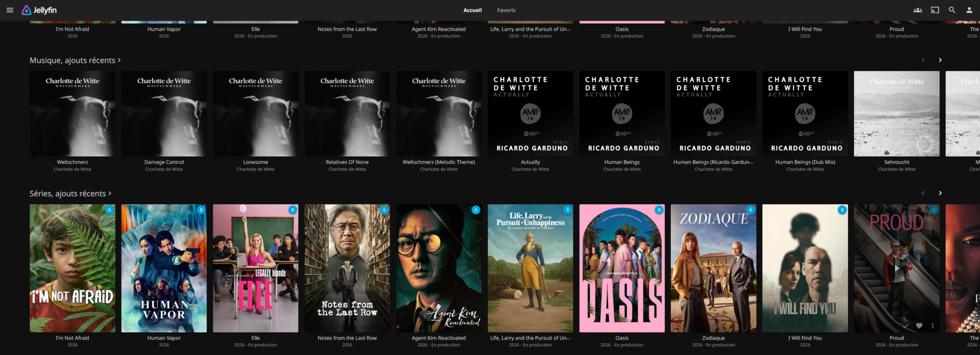Show previous items in Séries row
The height and width of the screenshot is (355, 980).
tap(923, 193)
